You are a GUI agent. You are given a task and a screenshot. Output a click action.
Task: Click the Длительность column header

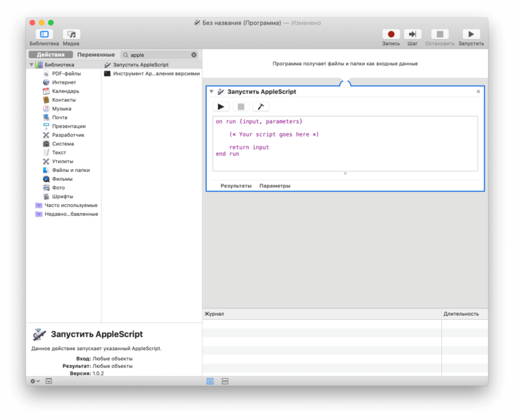tap(465, 314)
